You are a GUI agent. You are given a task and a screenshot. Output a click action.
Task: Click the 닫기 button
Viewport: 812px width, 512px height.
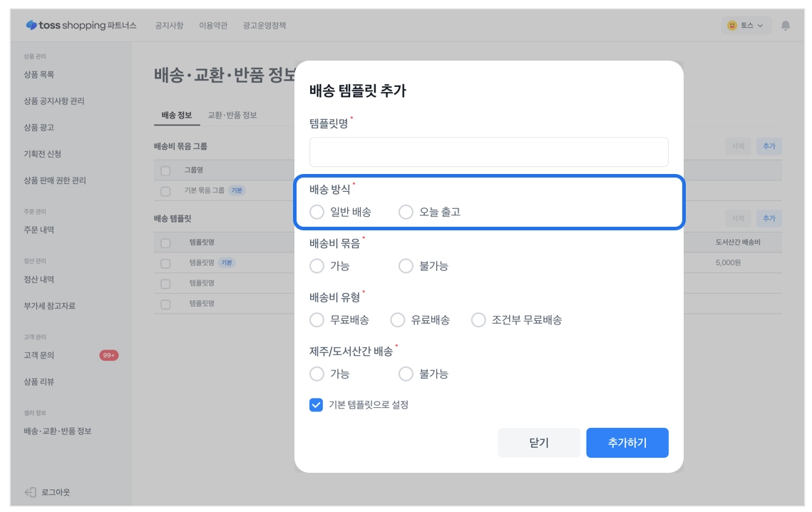[x=539, y=443]
